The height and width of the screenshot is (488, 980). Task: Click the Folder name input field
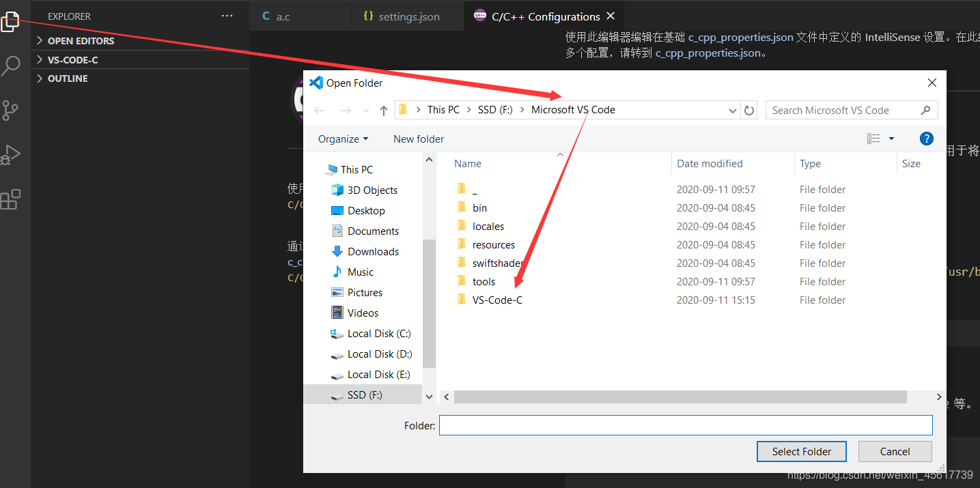coord(686,425)
